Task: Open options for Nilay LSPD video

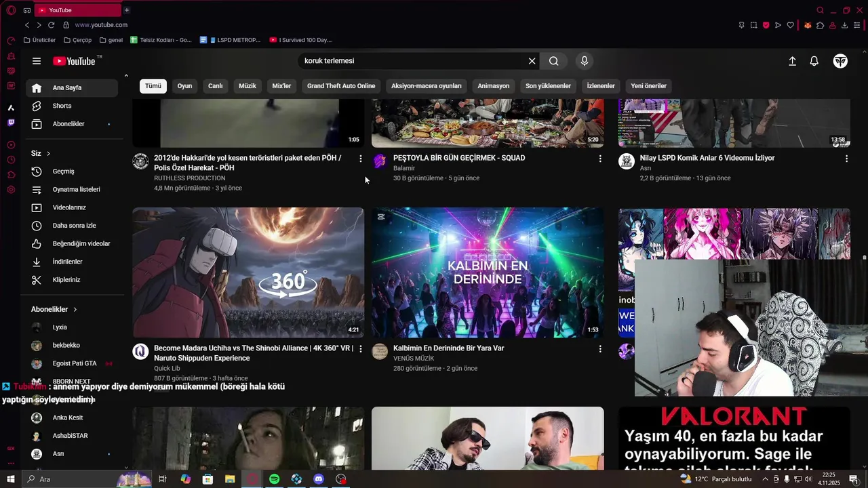Action: click(846, 159)
